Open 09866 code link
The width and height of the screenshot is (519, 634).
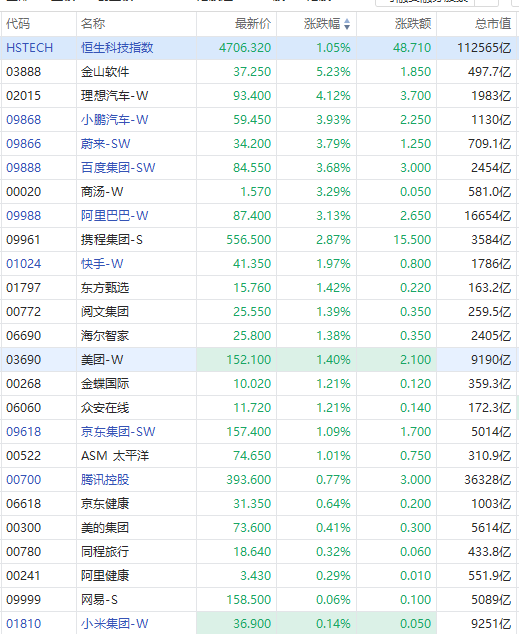coord(23,144)
